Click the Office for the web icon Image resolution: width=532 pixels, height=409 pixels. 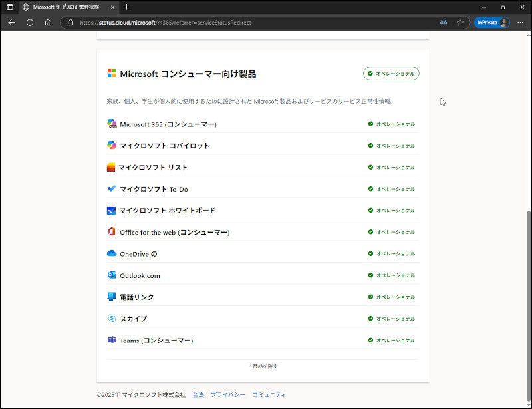click(112, 232)
